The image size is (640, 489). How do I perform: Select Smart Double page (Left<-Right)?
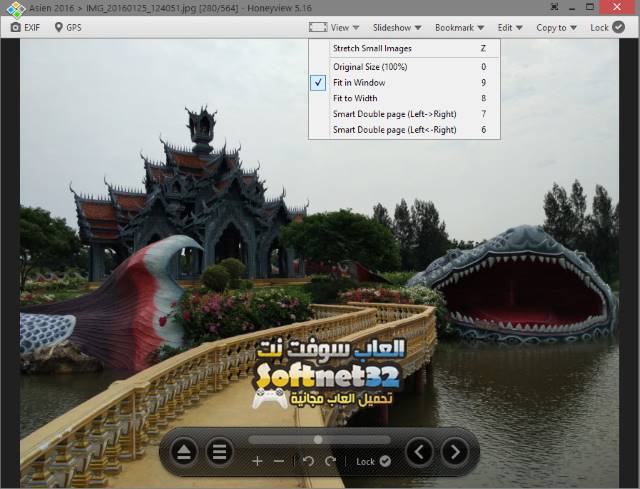pyautogui.click(x=404, y=130)
